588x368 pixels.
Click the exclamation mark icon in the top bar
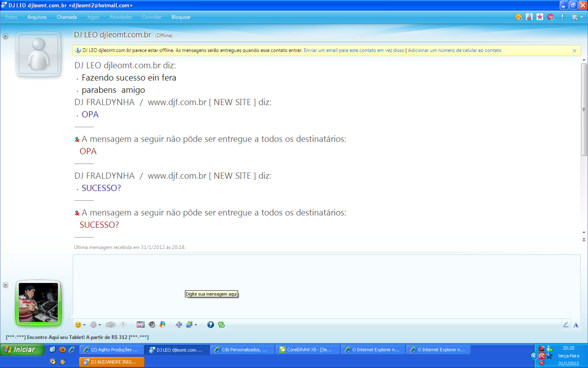pos(562,17)
